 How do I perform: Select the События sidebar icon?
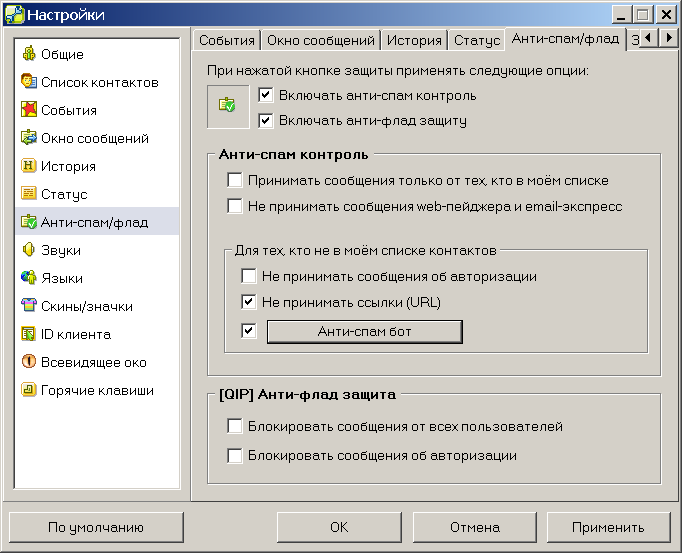point(29,110)
